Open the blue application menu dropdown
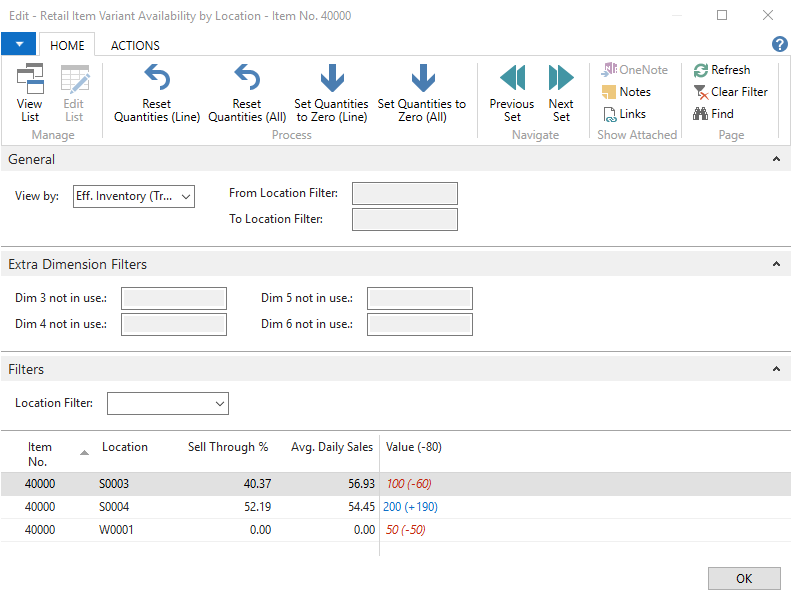The height and width of the screenshot is (601, 792). pos(19,44)
